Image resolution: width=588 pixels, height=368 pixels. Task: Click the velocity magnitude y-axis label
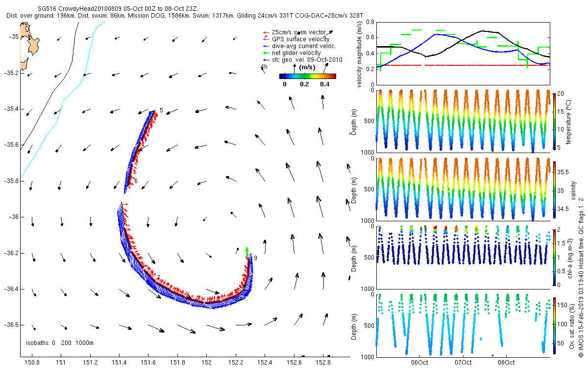click(x=360, y=54)
